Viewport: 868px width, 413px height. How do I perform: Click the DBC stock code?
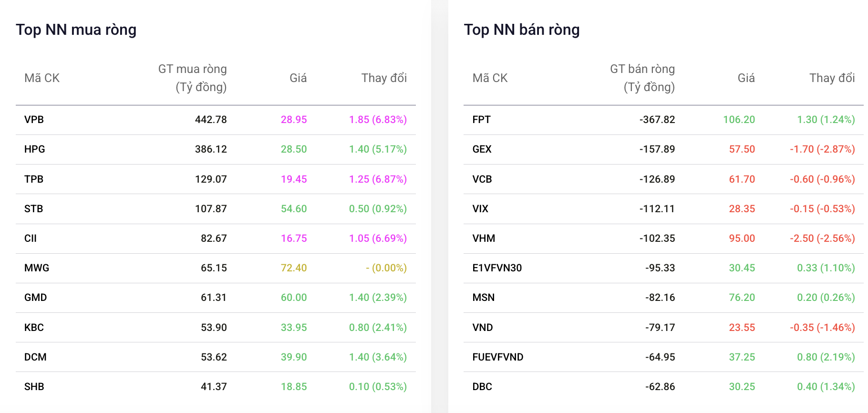pyautogui.click(x=482, y=387)
